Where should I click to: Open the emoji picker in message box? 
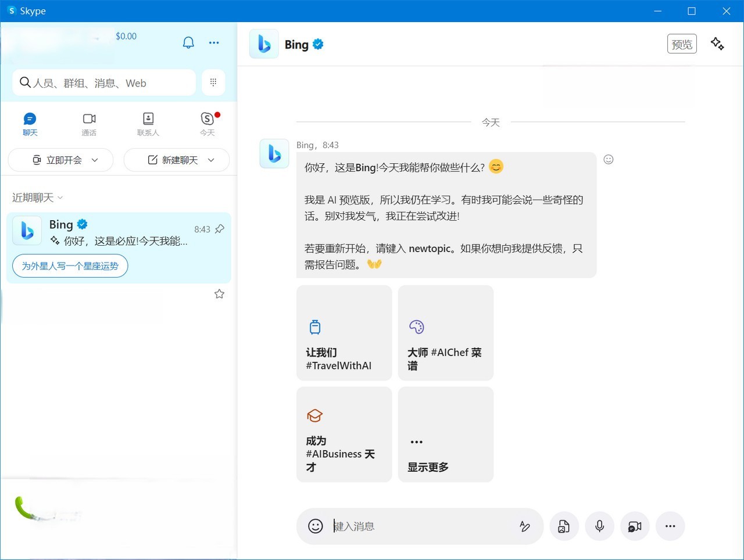point(315,526)
